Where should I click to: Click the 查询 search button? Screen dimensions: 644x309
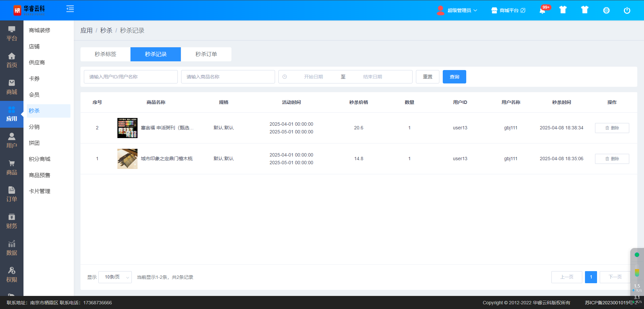454,77
